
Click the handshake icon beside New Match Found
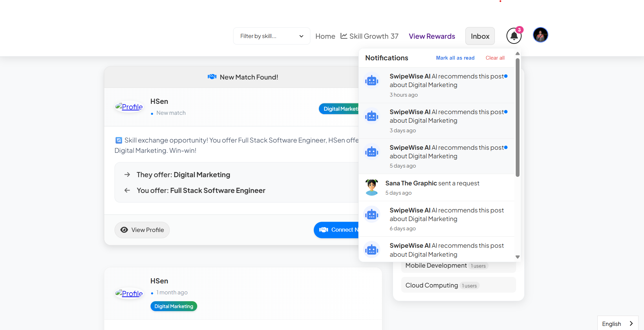tap(212, 77)
